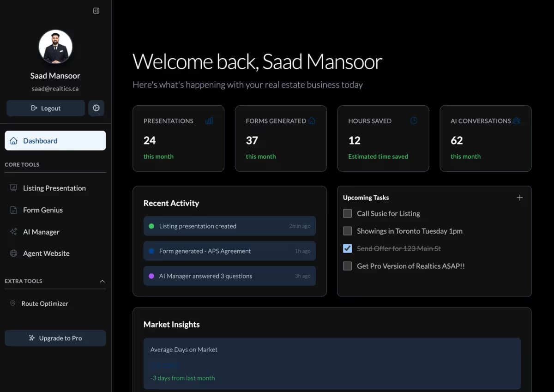The width and height of the screenshot is (554, 392).
Task: Open the Listing Presentation tool
Action: click(x=54, y=188)
